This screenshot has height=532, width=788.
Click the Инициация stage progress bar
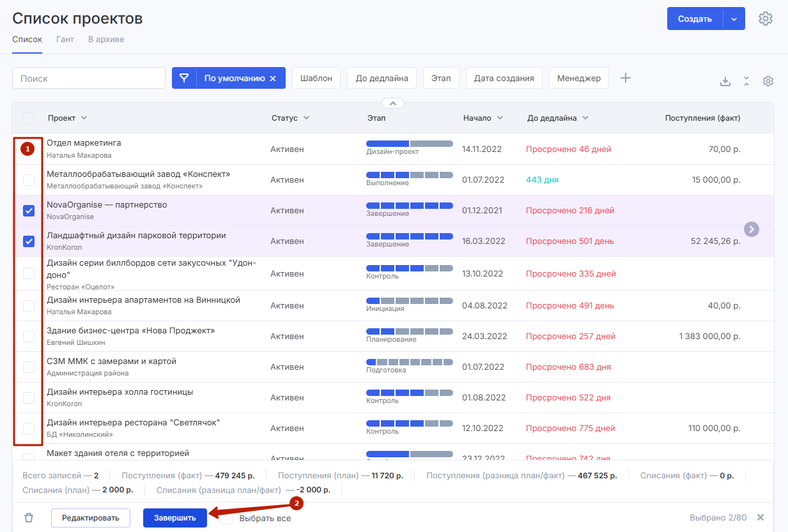pyautogui.click(x=410, y=300)
